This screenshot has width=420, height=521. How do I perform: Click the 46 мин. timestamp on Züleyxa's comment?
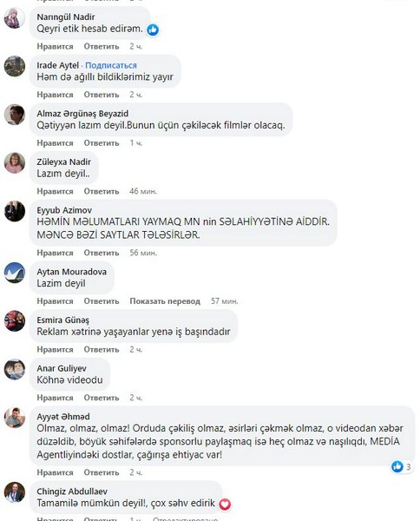(143, 191)
